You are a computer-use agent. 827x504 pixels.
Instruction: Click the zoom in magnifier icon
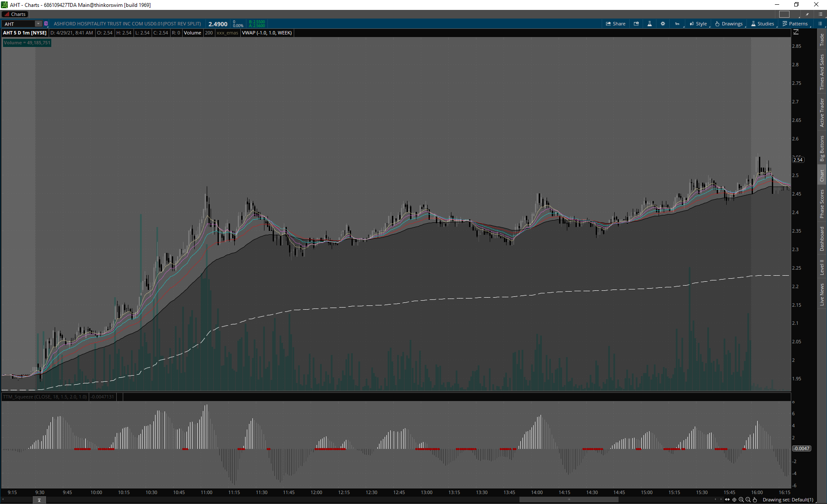click(x=741, y=500)
